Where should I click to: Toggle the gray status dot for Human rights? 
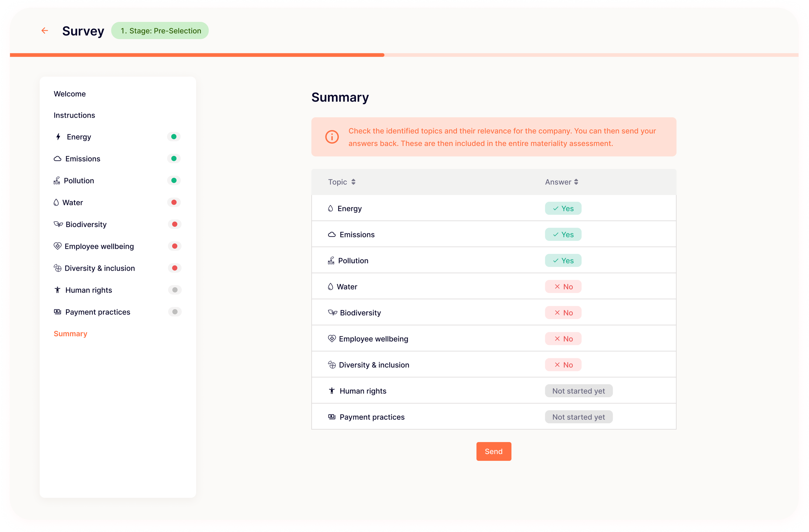click(175, 290)
